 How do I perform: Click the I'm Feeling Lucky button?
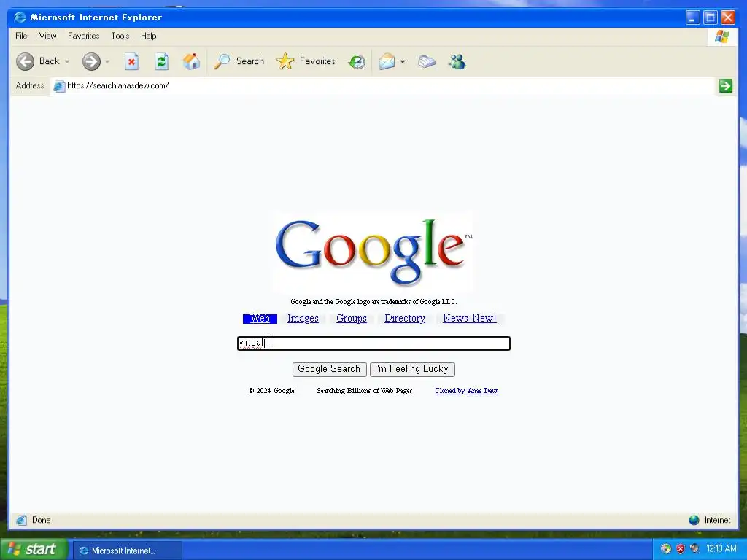[x=412, y=369]
